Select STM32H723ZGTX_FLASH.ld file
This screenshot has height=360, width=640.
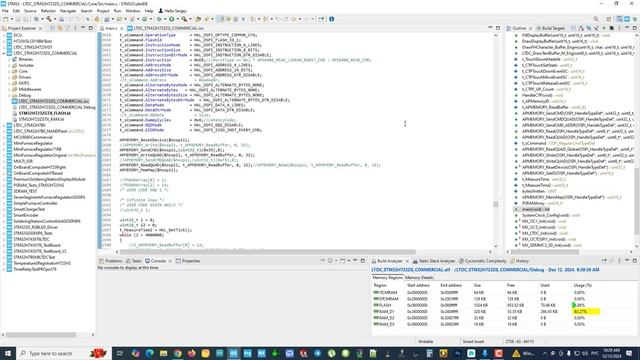point(44,113)
